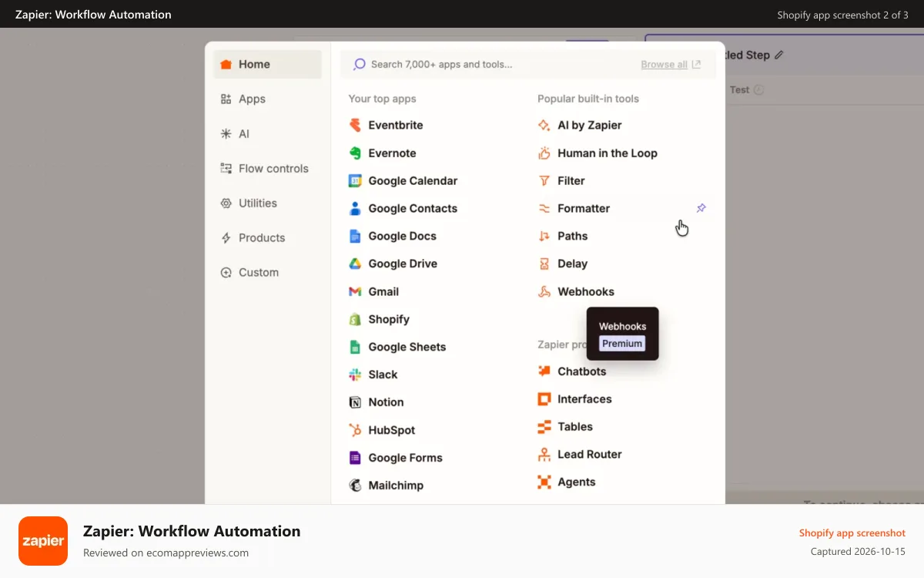The height and width of the screenshot is (578, 924).
Task: Open the Products sidebar section
Action: click(267, 238)
